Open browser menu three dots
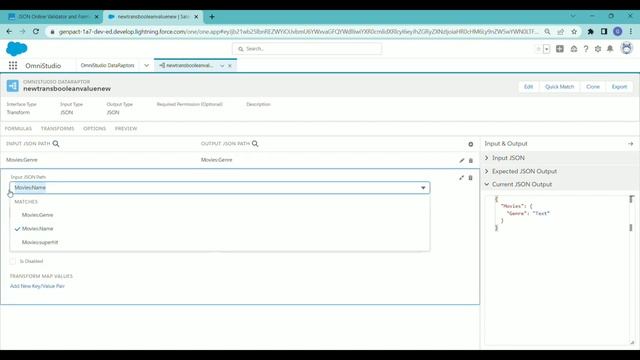 631,31
